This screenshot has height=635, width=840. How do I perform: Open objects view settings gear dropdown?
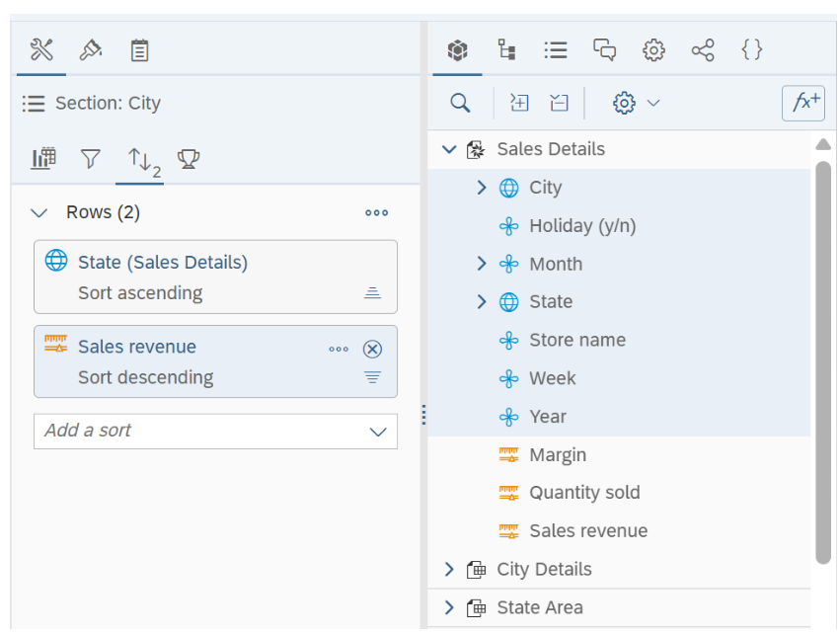coord(636,103)
